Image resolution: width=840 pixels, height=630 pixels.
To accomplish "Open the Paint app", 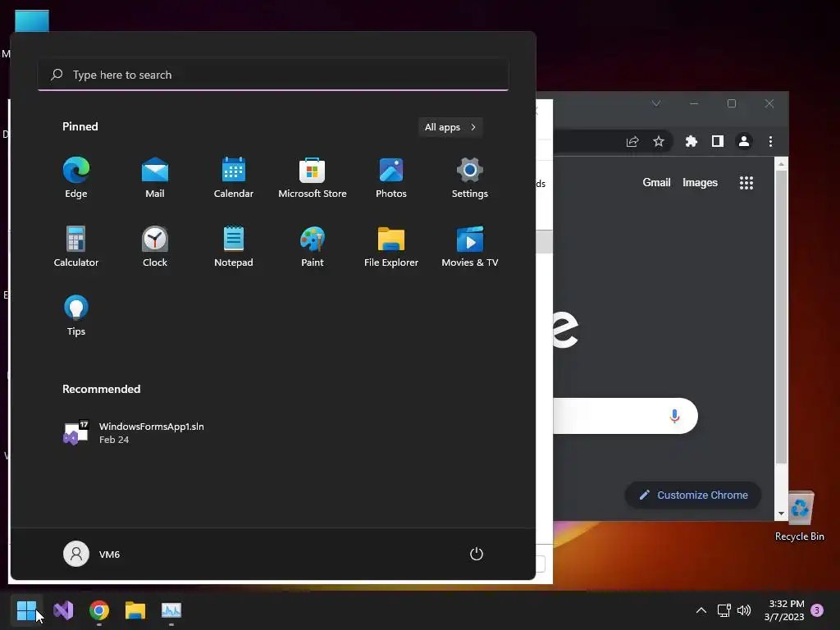I will click(313, 246).
